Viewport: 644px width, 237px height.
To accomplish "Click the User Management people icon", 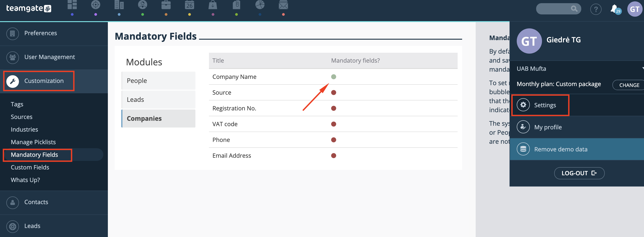I will (12, 57).
